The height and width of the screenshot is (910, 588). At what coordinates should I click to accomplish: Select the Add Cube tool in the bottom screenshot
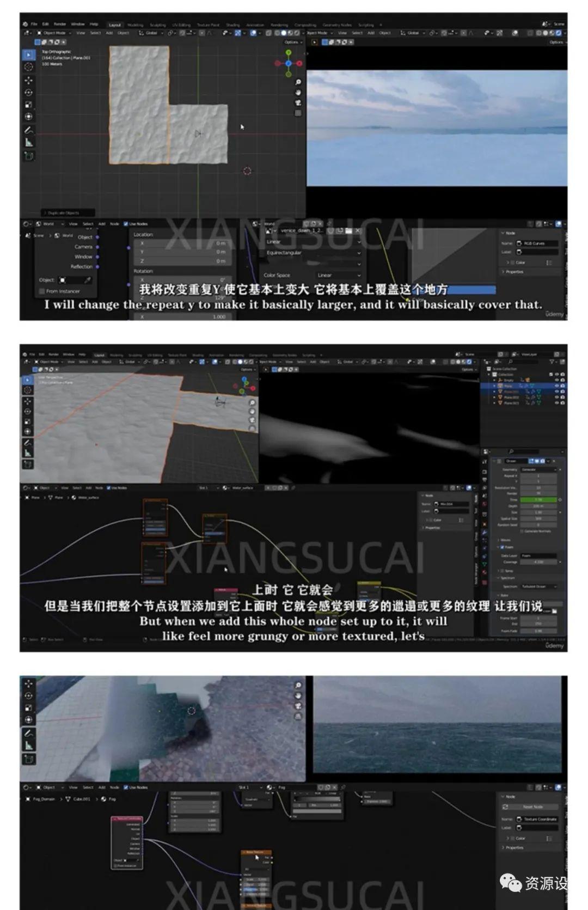point(28,759)
